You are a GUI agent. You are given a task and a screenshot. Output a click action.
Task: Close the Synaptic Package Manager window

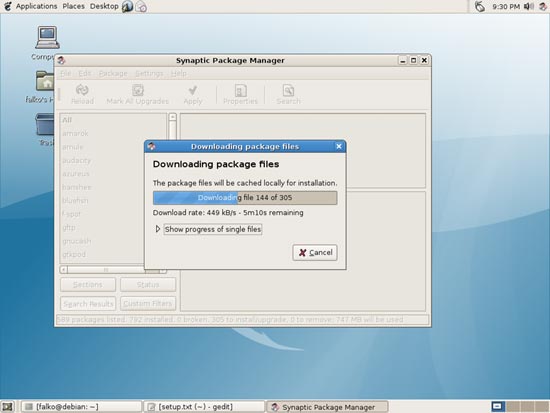pyautogui.click(x=424, y=60)
